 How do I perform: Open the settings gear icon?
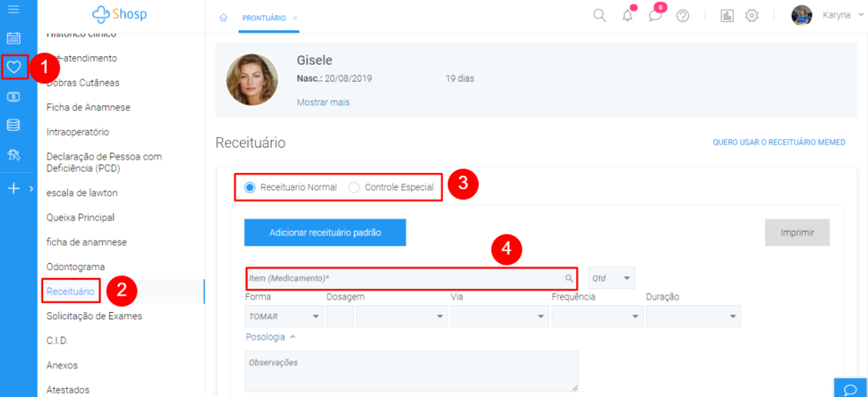(751, 16)
